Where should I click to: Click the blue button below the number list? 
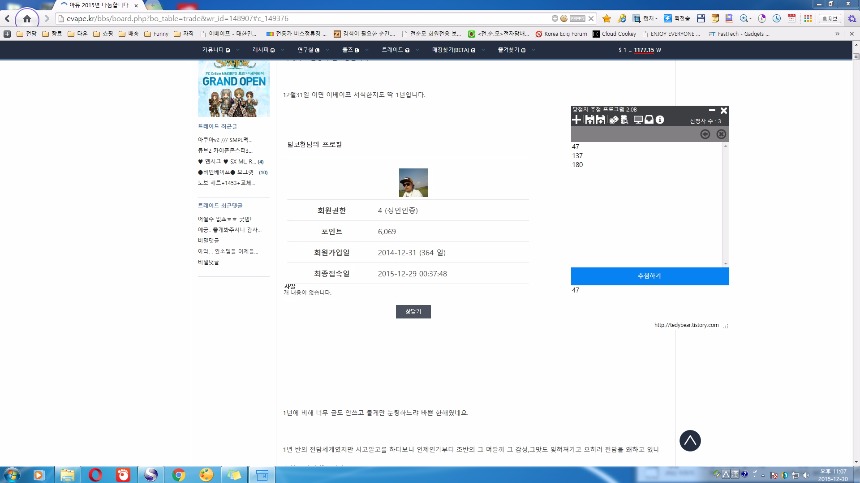pyautogui.click(x=649, y=275)
